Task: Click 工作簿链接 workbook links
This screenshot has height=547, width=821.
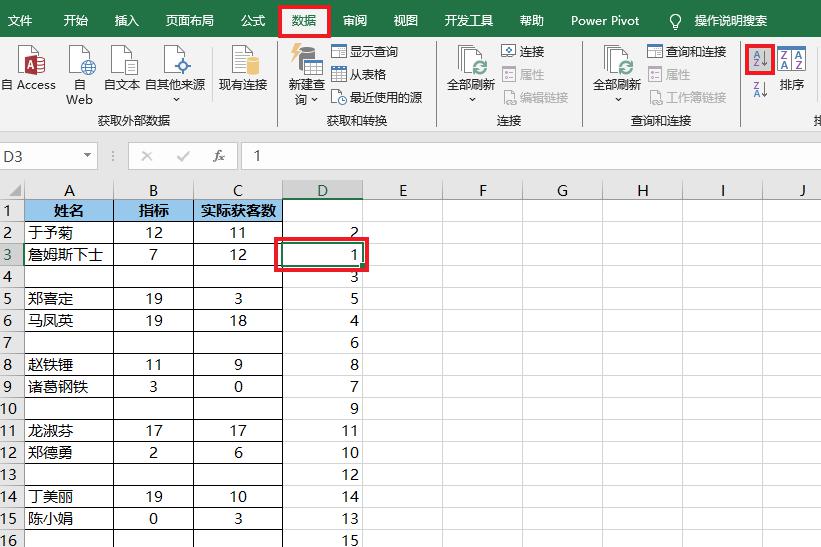Action: (687, 97)
